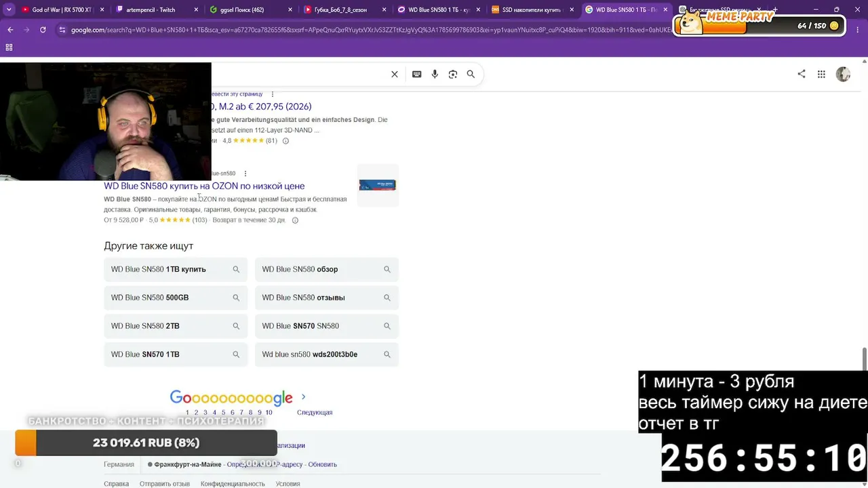Search for WD Blue SN580 1ТВ купить

(x=176, y=269)
